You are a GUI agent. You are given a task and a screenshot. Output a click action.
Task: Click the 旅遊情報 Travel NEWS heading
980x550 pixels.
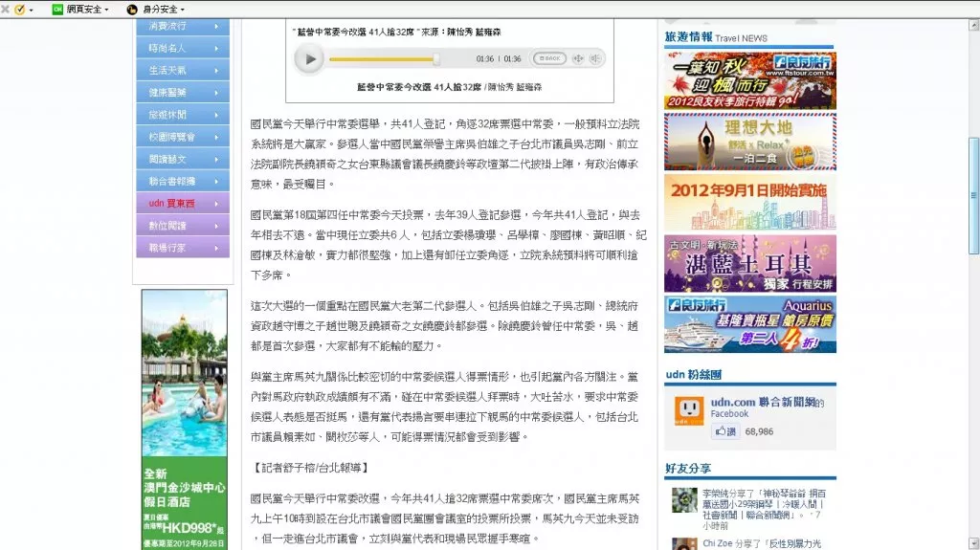[716, 37]
